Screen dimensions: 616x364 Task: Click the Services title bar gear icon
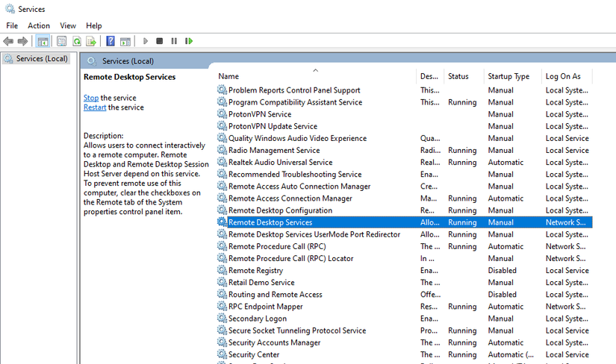pyautogui.click(x=10, y=9)
